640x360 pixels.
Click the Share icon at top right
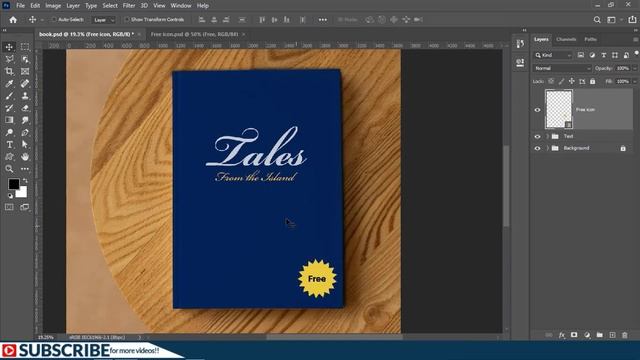point(632,20)
